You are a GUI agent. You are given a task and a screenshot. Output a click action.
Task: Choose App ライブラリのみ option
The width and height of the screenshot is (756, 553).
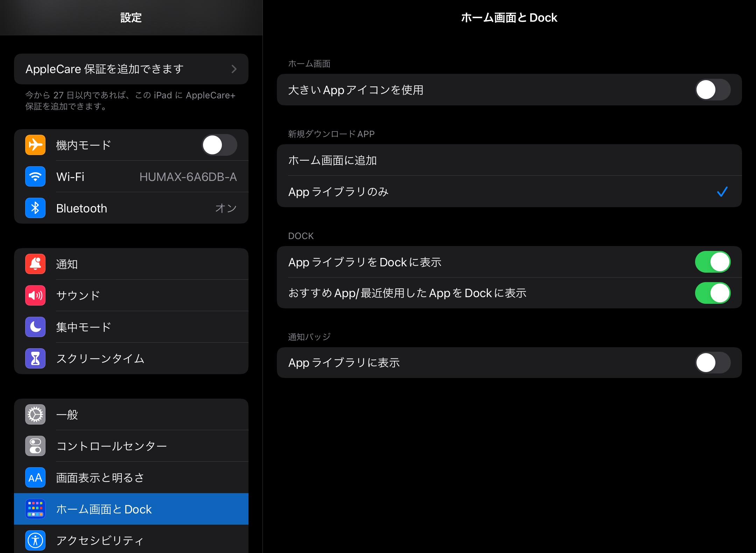pos(509,192)
